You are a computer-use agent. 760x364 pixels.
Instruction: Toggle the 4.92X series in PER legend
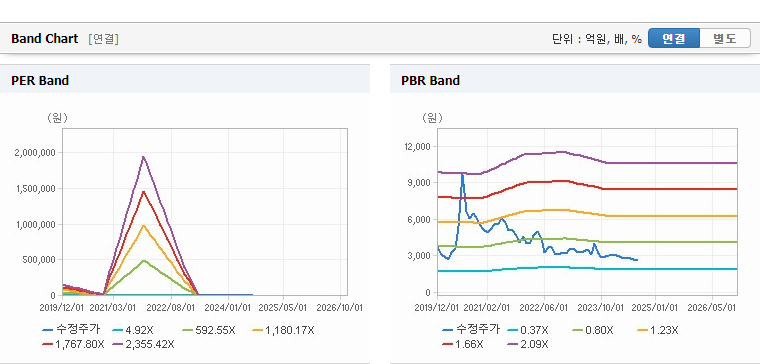(132, 331)
